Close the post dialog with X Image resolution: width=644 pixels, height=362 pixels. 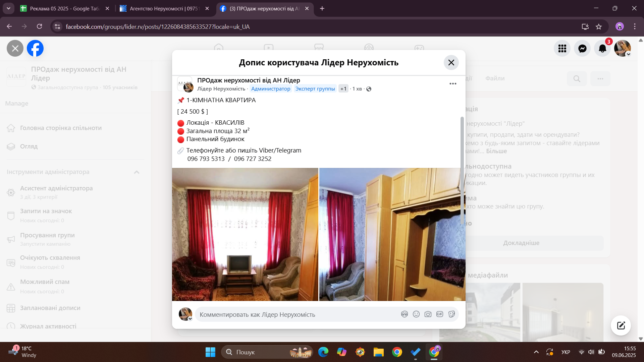(x=451, y=63)
